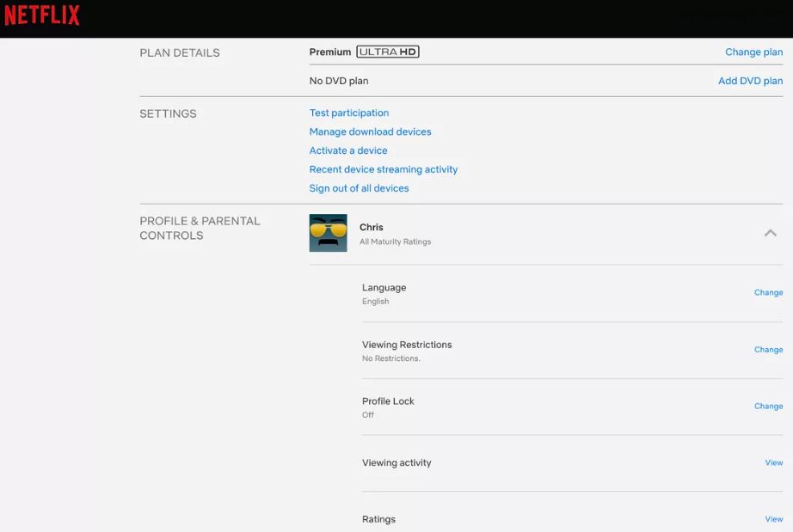Select Manage download devices
The width and height of the screenshot is (793, 532).
pyautogui.click(x=370, y=131)
